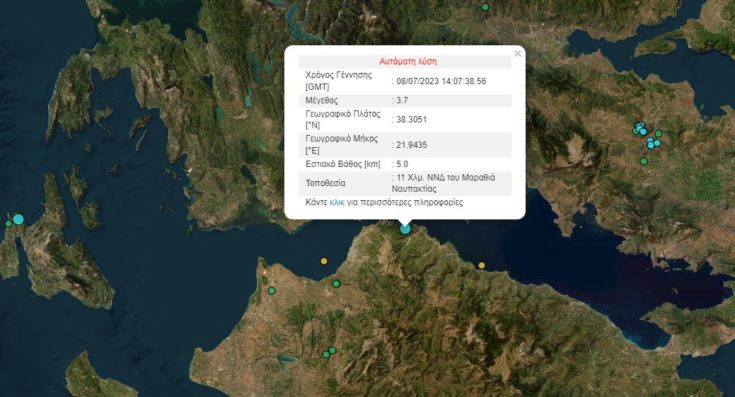
Task: Click the 'Τοποθεσία' label
Action: coord(325,183)
